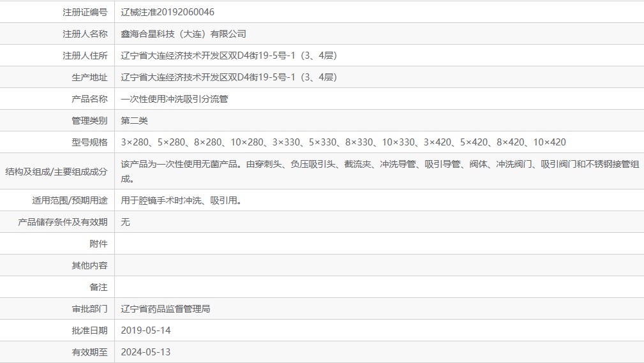This screenshot has height=363, width=644.
Task: Click the 产品名称 label
Action: [x=89, y=99]
